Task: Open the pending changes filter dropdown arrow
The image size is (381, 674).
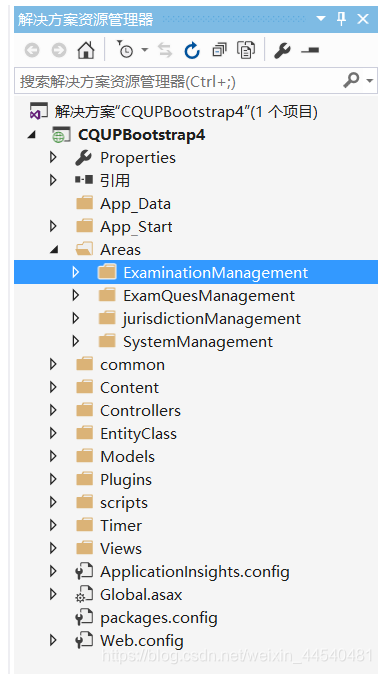Action: point(145,50)
